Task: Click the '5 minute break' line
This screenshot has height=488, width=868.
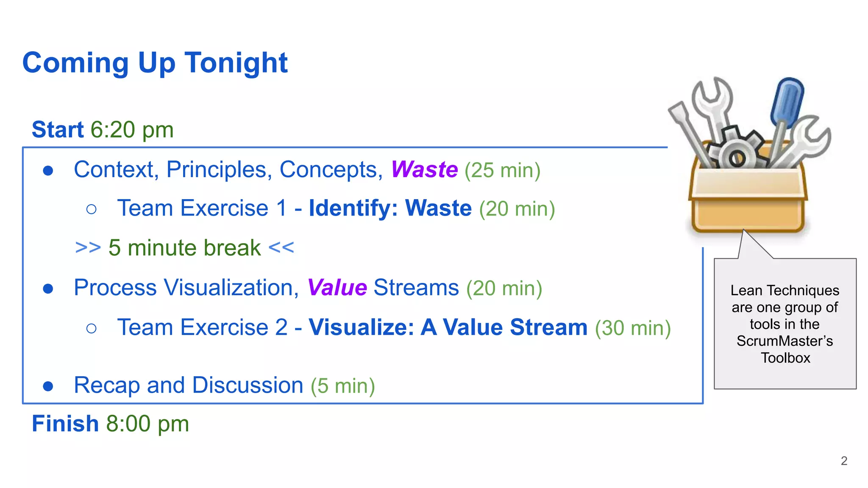Action: (x=184, y=248)
